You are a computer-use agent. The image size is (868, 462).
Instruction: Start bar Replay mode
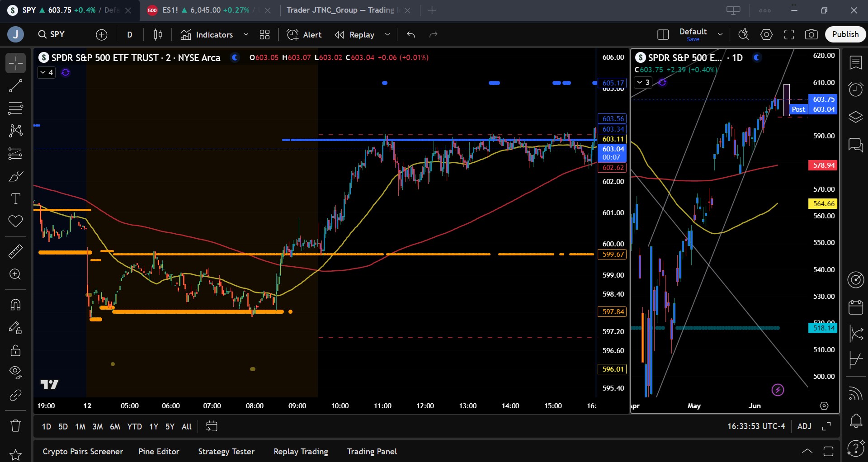coord(354,35)
